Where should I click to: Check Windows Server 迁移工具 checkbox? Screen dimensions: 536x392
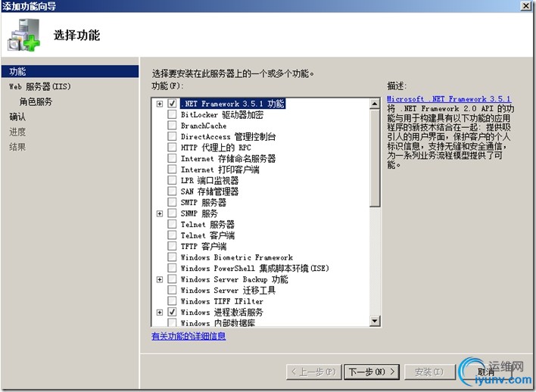172,290
